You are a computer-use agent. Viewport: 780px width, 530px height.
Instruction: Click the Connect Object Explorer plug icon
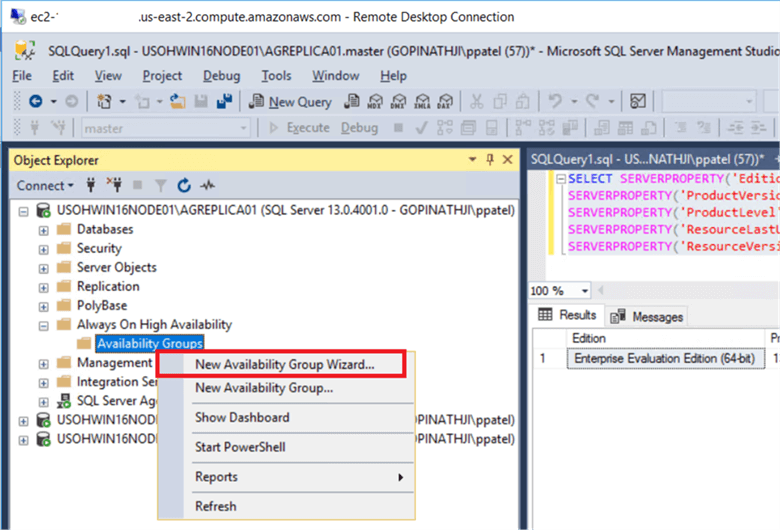click(92, 185)
